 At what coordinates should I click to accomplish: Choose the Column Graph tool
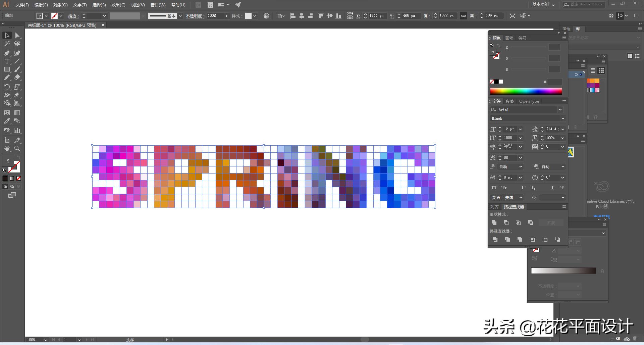click(x=17, y=131)
